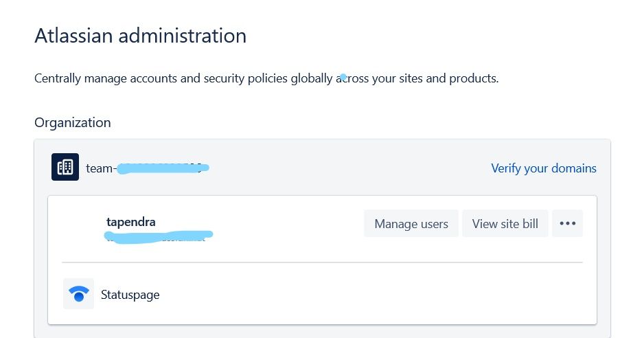Click the redacted site URL under tapendra

tap(158, 236)
